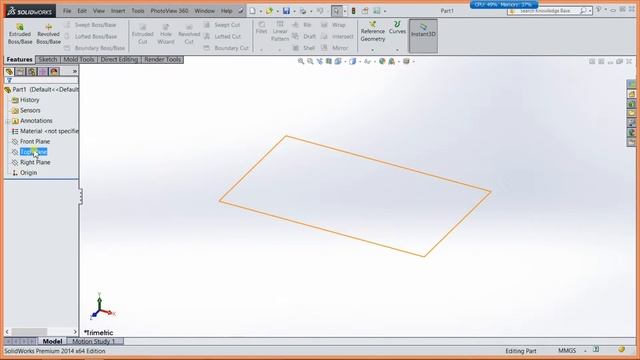Viewport: 640px width, 360px height.
Task: Select the Intersect feature tool
Action: tap(338, 36)
